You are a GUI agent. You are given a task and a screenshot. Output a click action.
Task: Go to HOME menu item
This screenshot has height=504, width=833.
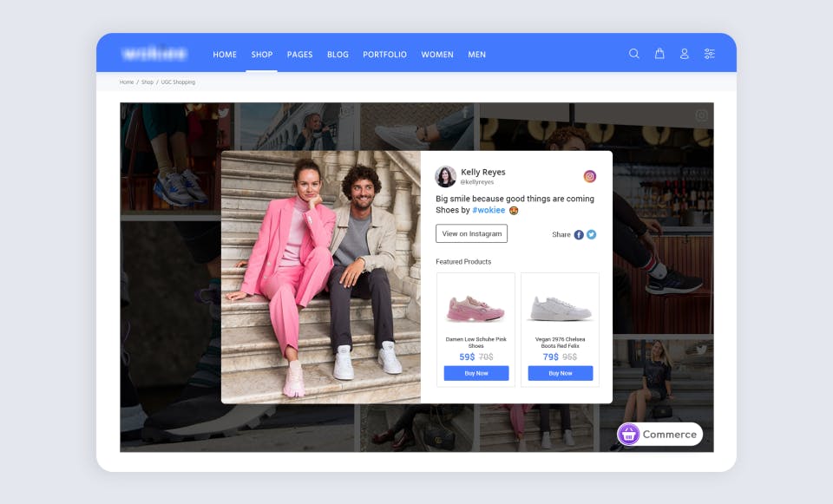point(225,55)
